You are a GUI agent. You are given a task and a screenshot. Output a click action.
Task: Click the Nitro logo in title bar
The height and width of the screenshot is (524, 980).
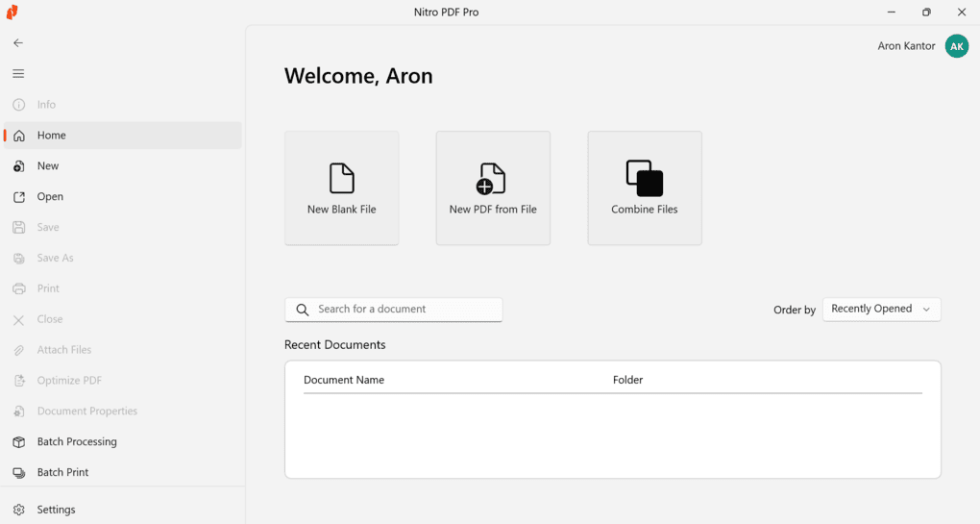click(x=12, y=12)
